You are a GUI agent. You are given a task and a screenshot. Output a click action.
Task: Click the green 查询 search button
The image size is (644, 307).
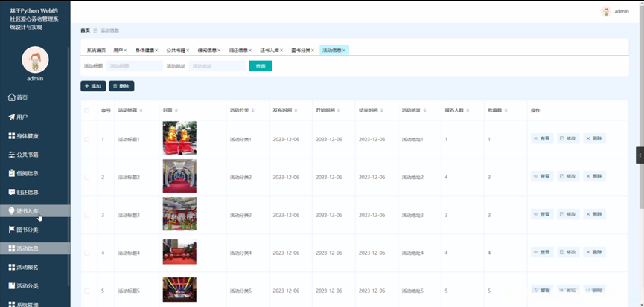pos(260,66)
